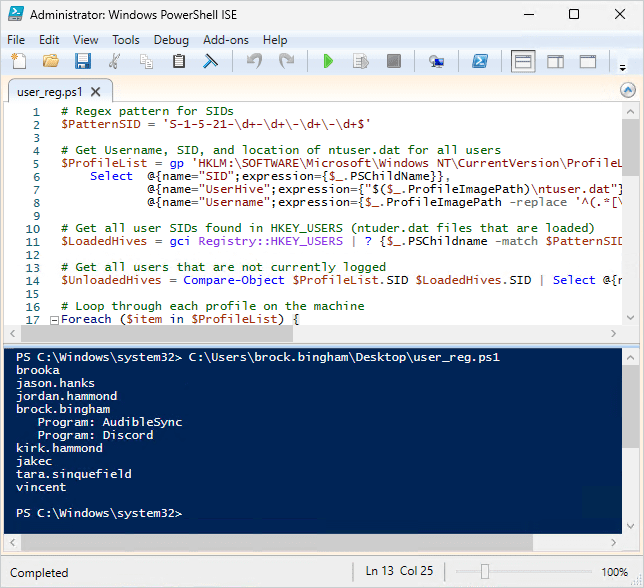
Task: Open toolbar overflow options arrow
Action: tap(623, 68)
